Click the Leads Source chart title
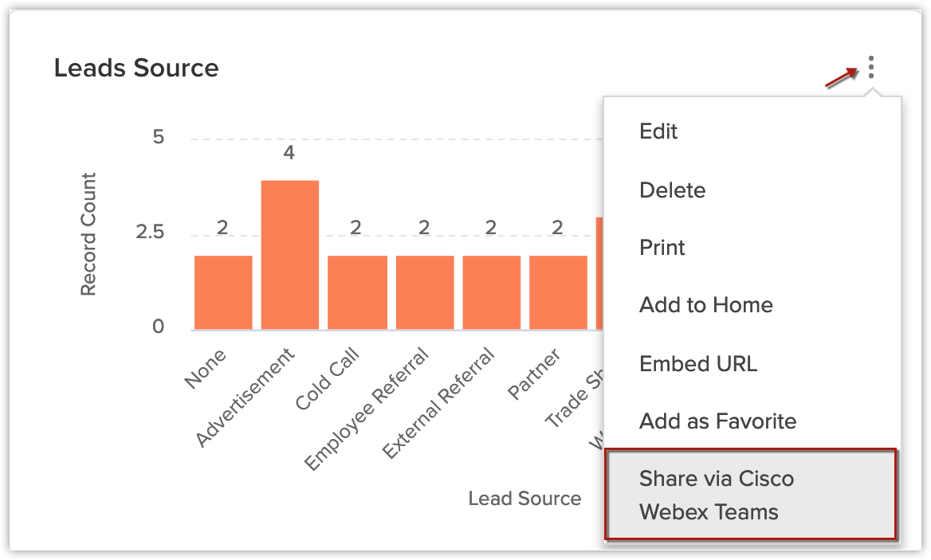 pos(136,69)
